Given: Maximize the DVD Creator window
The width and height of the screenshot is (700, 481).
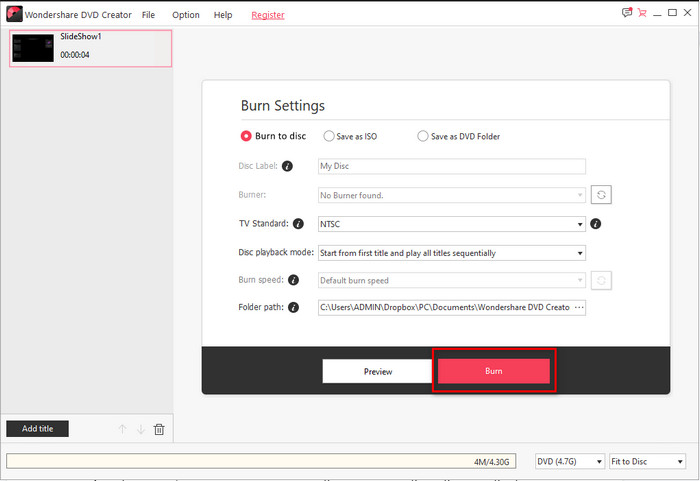Looking at the screenshot, I should coord(672,13).
